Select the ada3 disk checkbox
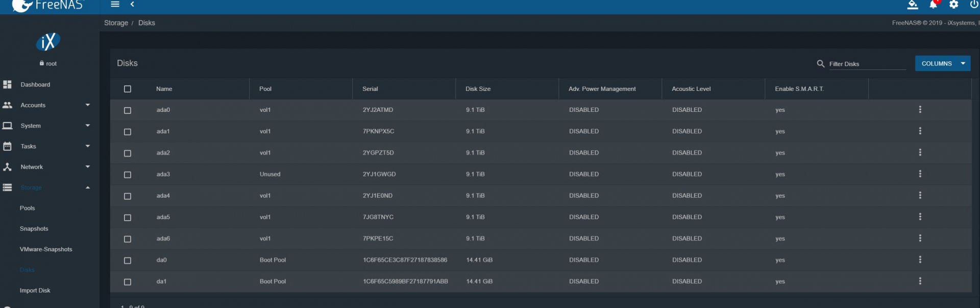The width and height of the screenshot is (980, 308). pos(128,175)
